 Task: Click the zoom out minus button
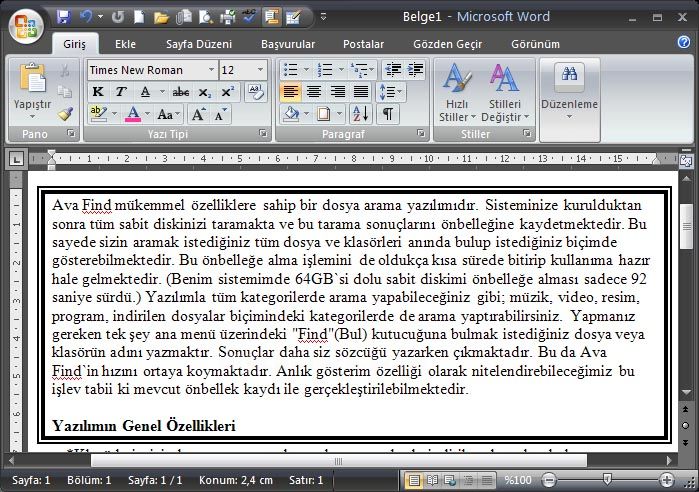[x=549, y=480]
